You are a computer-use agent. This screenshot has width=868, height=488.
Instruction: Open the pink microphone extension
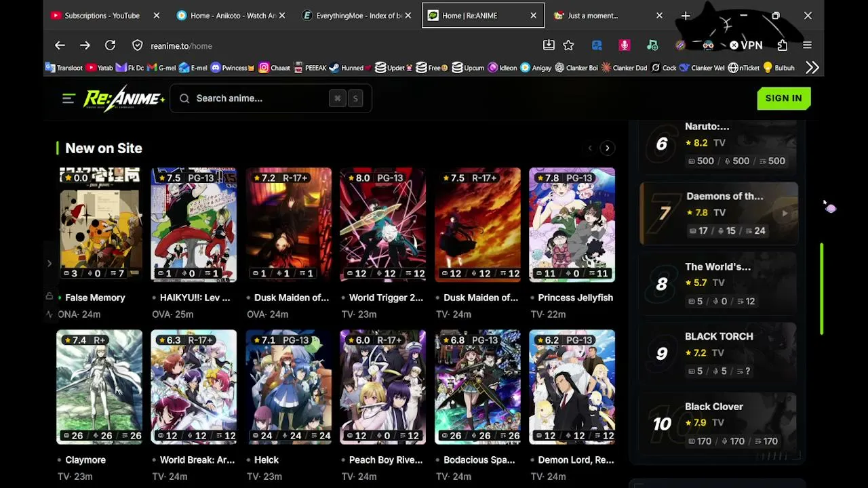[625, 45]
